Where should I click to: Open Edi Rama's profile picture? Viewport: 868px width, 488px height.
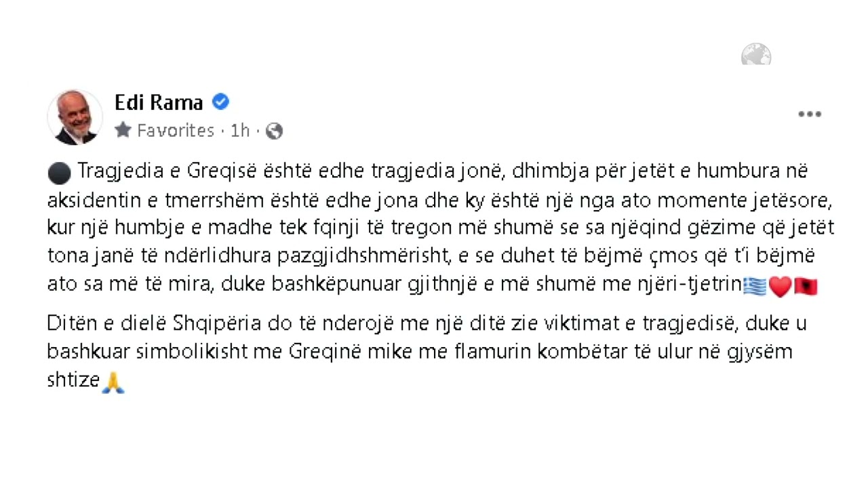(x=75, y=117)
